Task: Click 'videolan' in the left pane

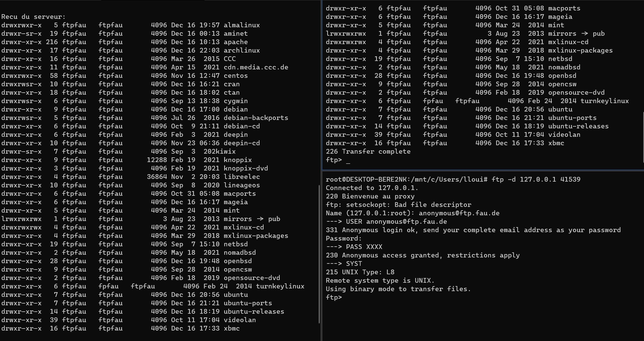Action: [240, 320]
